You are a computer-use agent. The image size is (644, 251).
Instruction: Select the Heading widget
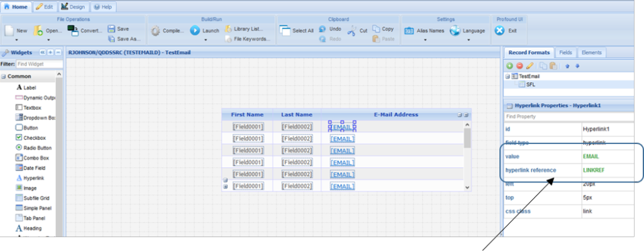pyautogui.click(x=28, y=228)
